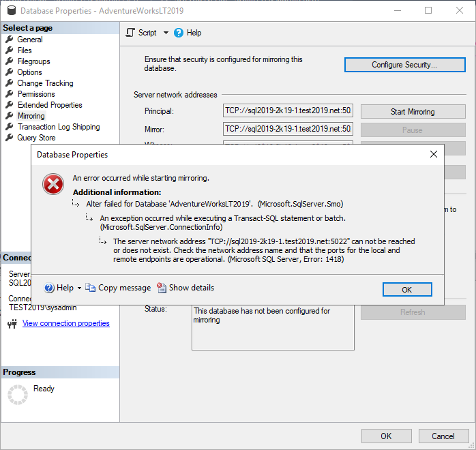The width and height of the screenshot is (476, 450).
Task: Click the wrench icon beside Extended Properties
Action: (10, 105)
